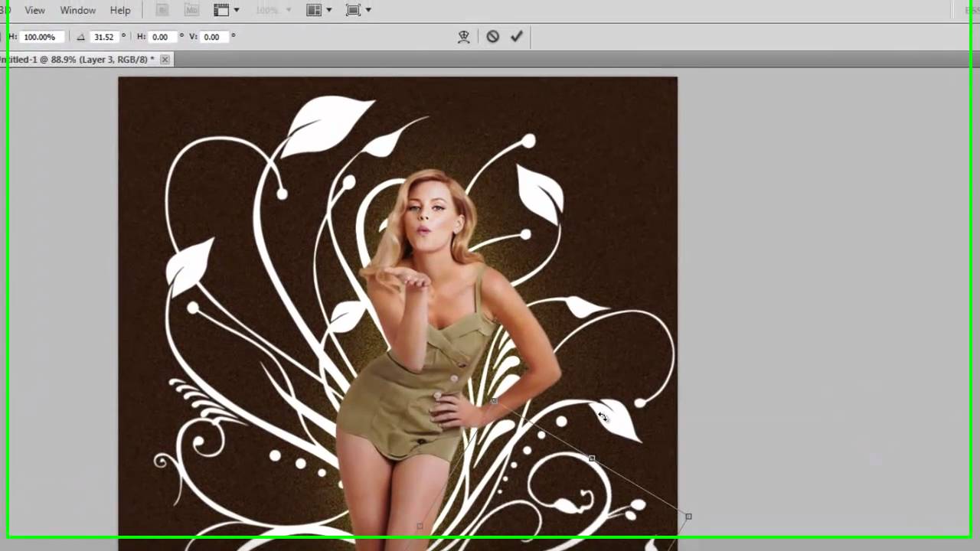The image size is (980, 551).
Task: Cancel the transform with the circle-slash icon
Action: click(x=493, y=36)
